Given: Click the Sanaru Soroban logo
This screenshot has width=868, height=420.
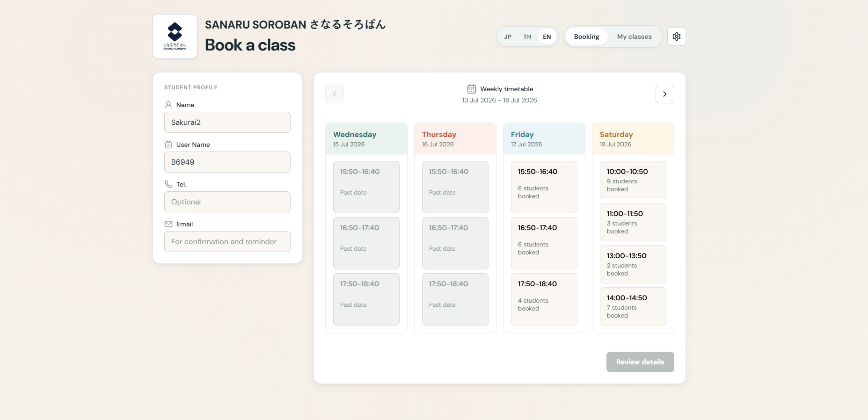Looking at the screenshot, I should coord(175,36).
